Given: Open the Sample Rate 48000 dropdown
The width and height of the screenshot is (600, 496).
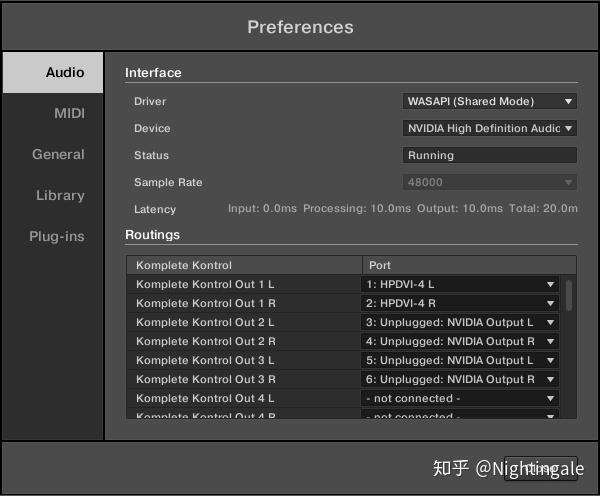Looking at the screenshot, I should (x=490, y=182).
